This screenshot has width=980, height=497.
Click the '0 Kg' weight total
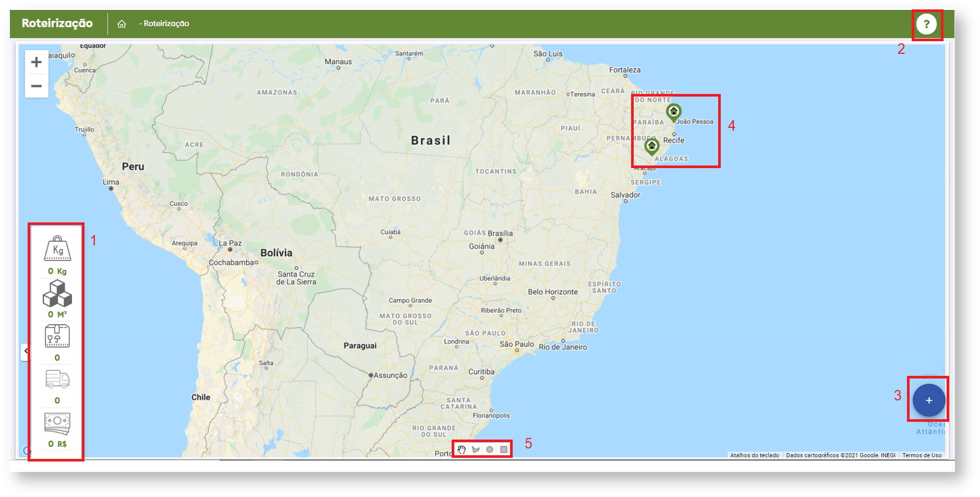pos(57,271)
